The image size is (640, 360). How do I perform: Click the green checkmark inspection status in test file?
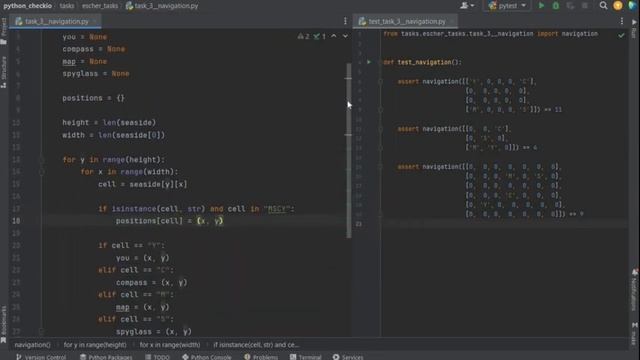621,36
